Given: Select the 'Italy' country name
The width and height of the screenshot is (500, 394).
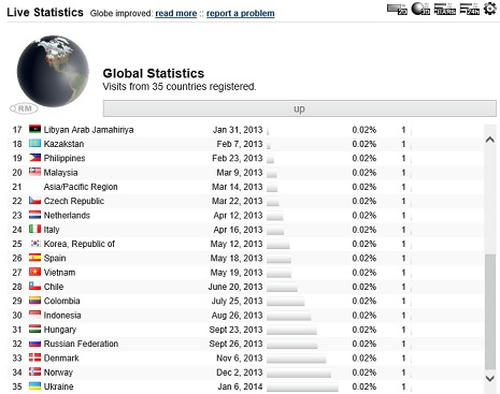Looking at the screenshot, I should point(52,230).
